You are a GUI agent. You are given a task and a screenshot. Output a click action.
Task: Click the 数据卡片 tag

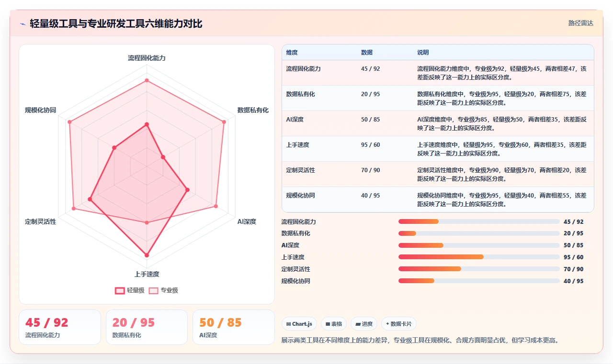click(x=398, y=324)
